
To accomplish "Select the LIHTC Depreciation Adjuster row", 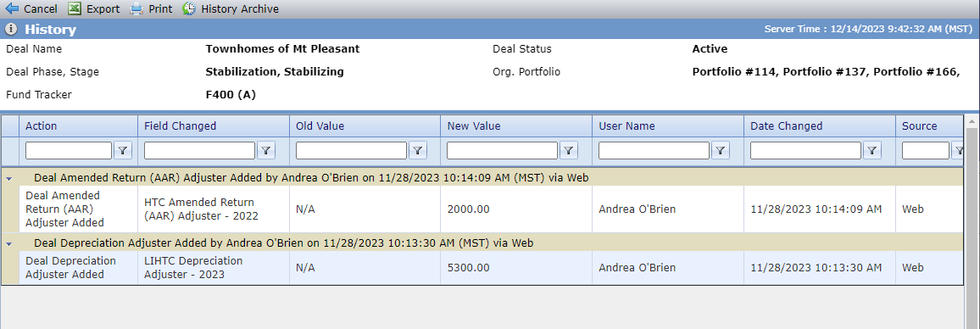I will (491, 268).
